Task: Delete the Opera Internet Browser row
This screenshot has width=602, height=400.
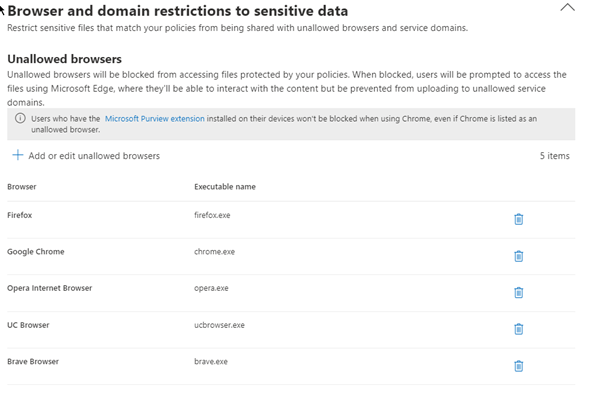Action: [x=518, y=292]
